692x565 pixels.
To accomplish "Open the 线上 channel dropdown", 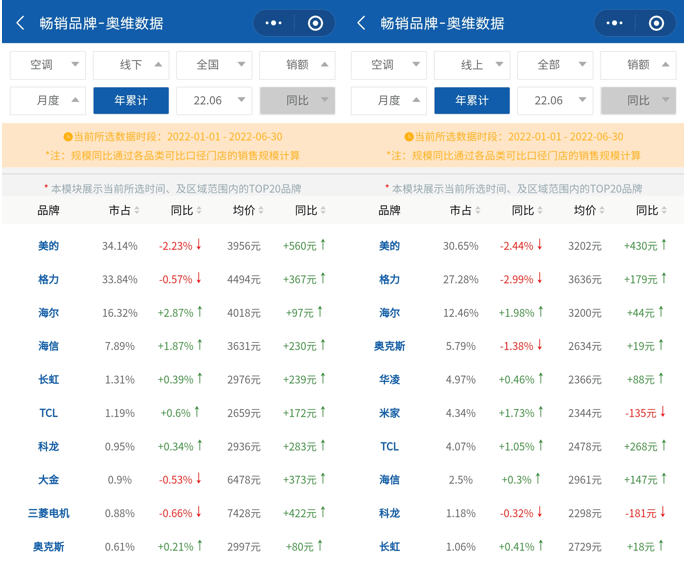I will point(472,65).
